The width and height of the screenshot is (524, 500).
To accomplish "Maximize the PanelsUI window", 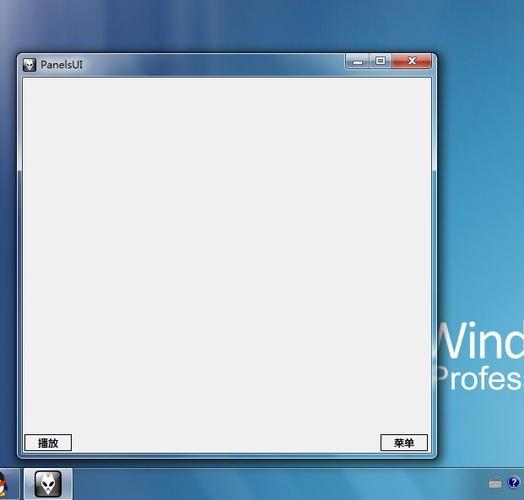I will [380, 61].
